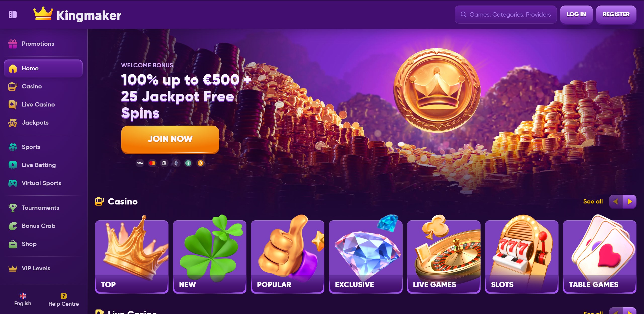Viewport: 644px width, 314px height.
Task: Click the Kingmaker crown logo
Action: point(43,14)
